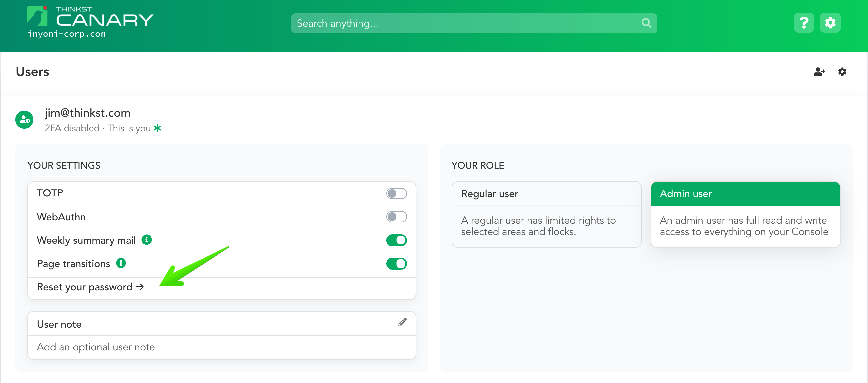The height and width of the screenshot is (383, 868).
Task: Open the help question mark button
Action: [804, 23]
